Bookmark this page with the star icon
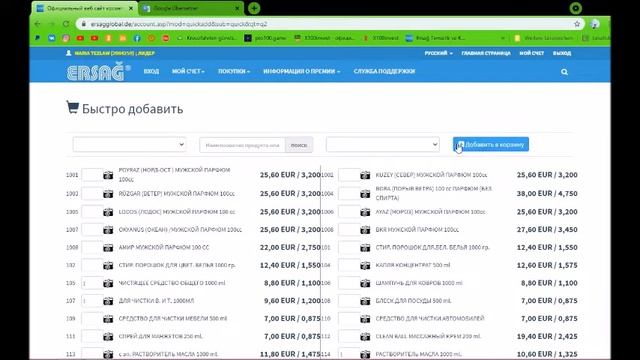Screen dimensions: 640x360 pos(577,24)
